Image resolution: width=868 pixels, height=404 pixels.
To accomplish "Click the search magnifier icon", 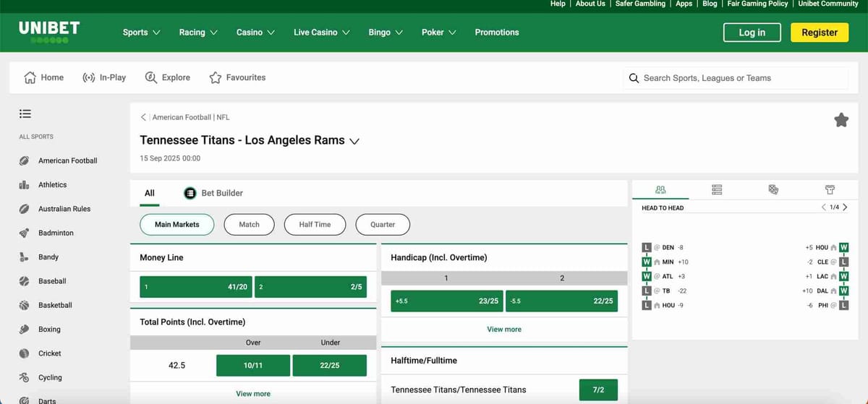I will [x=634, y=78].
